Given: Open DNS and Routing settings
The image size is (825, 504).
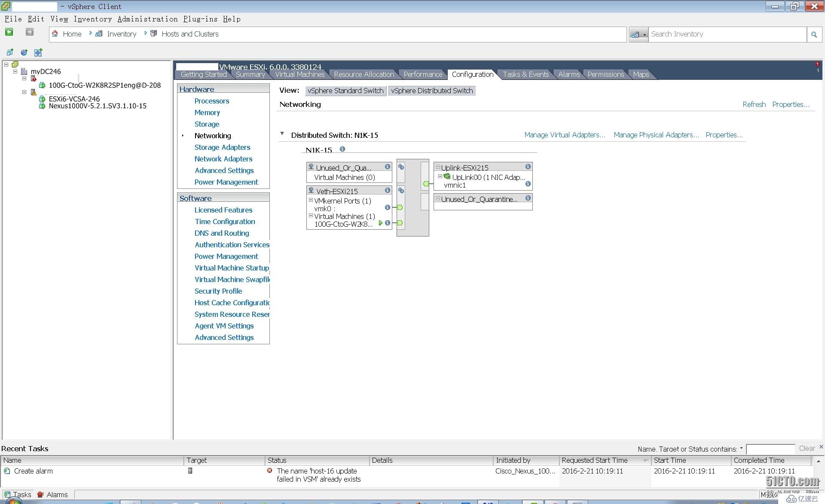Looking at the screenshot, I should point(222,233).
